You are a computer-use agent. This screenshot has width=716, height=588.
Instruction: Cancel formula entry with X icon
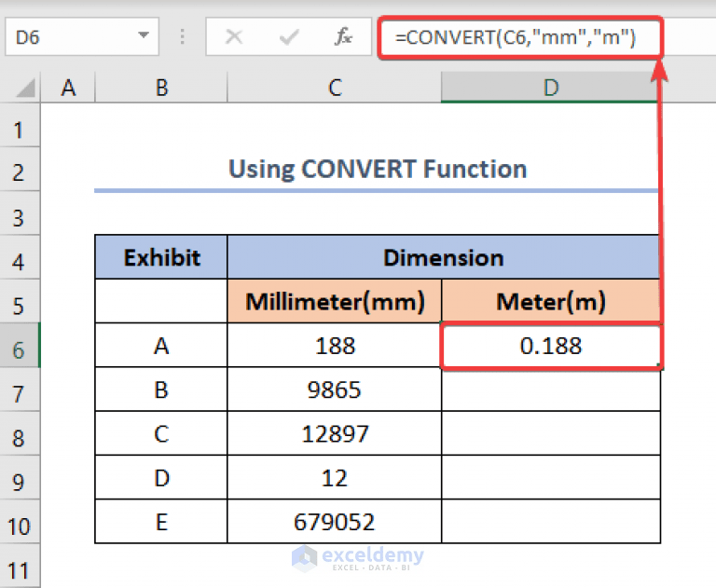(x=234, y=36)
